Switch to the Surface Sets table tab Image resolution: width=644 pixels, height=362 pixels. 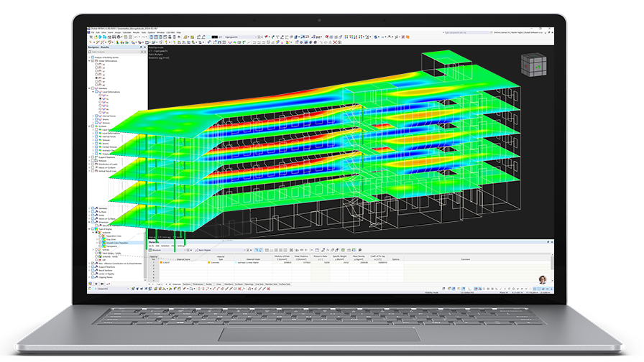click(285, 284)
